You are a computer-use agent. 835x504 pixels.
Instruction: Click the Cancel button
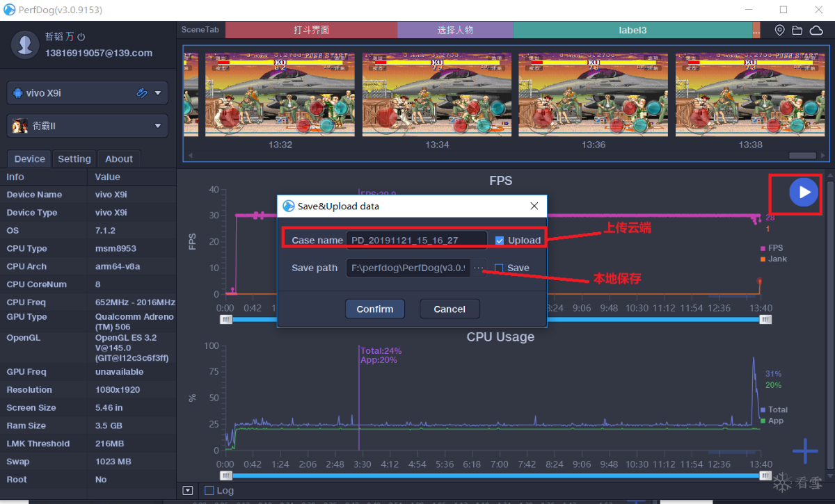click(450, 309)
